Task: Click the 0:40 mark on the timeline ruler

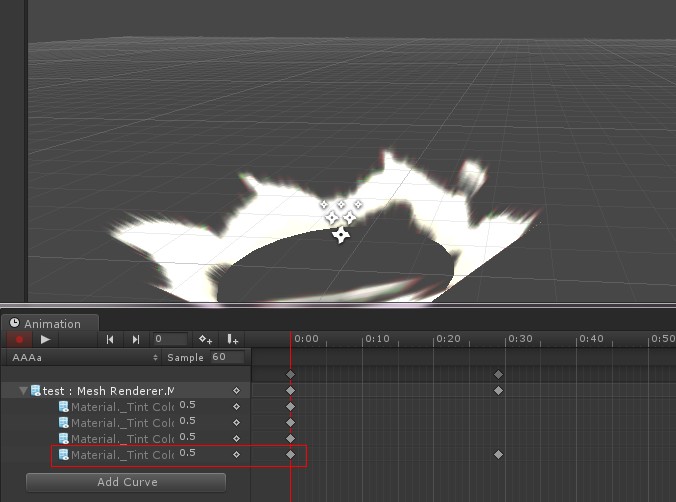Action: [x=591, y=339]
